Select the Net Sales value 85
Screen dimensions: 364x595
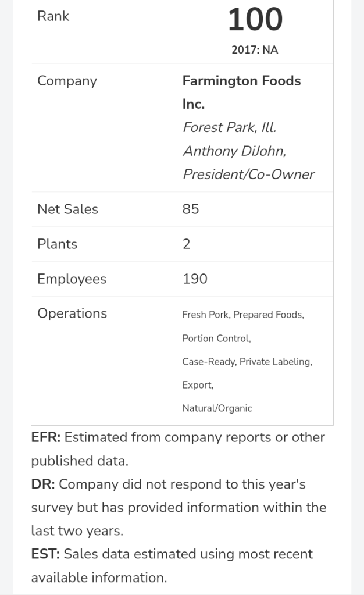click(191, 209)
